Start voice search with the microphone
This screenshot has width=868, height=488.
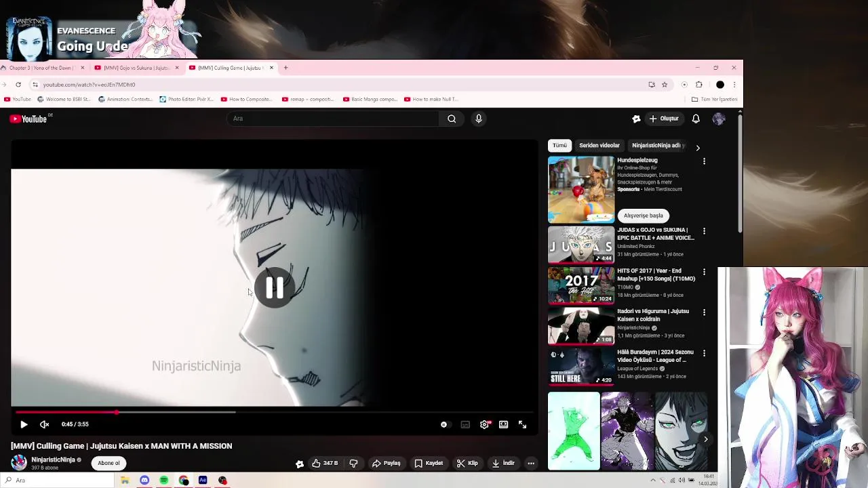(x=479, y=119)
